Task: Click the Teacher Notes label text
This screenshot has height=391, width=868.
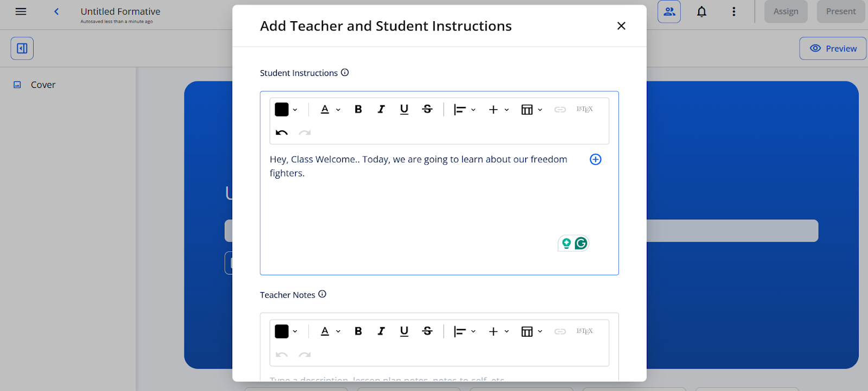Action: [288, 295]
